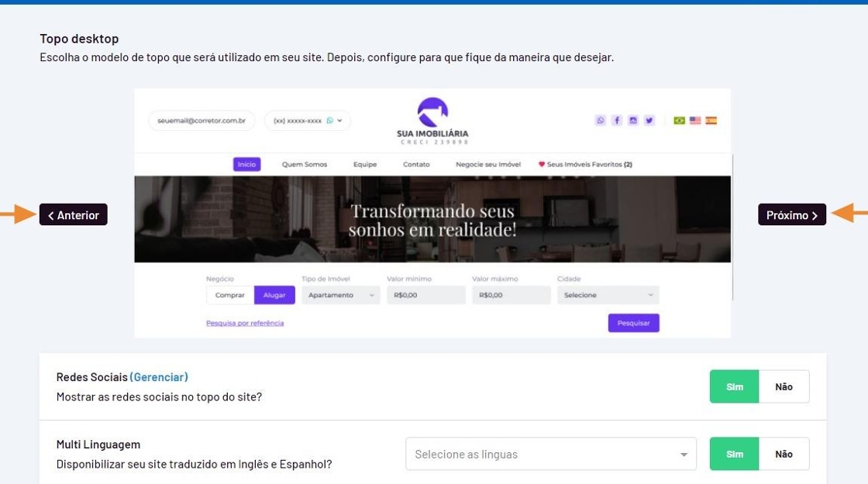The image size is (868, 484).
Task: Open the Selecione as línguas dropdown
Action: click(x=551, y=454)
